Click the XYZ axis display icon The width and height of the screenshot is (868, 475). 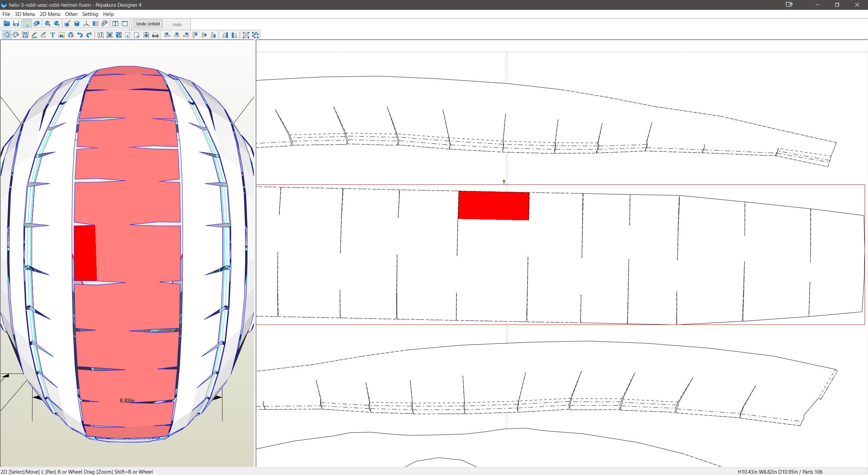(86, 24)
